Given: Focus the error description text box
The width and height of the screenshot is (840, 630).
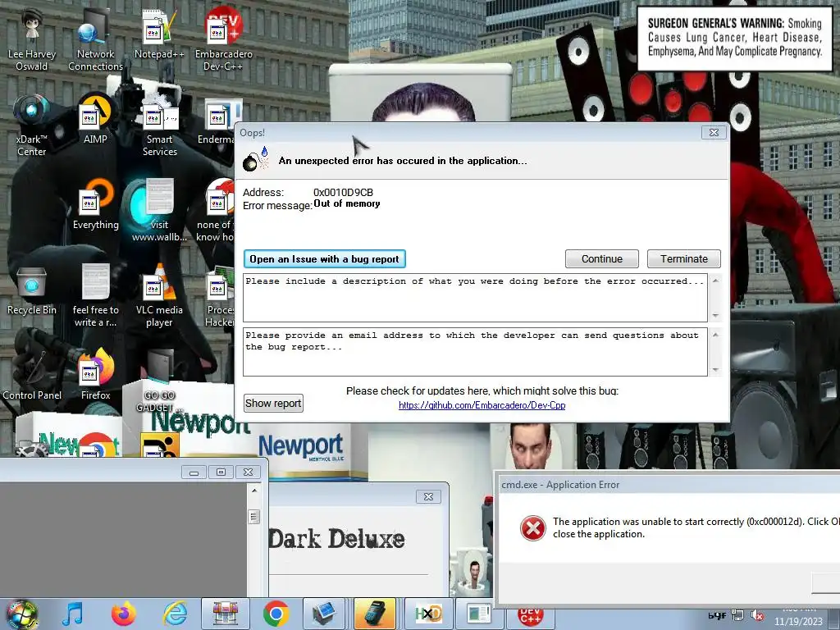Looking at the screenshot, I should pyautogui.click(x=475, y=298).
